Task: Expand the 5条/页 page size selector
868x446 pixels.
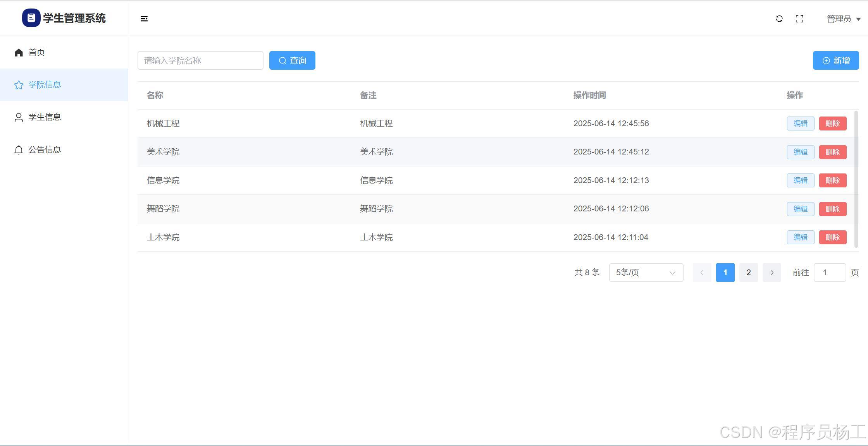Action: (x=646, y=273)
